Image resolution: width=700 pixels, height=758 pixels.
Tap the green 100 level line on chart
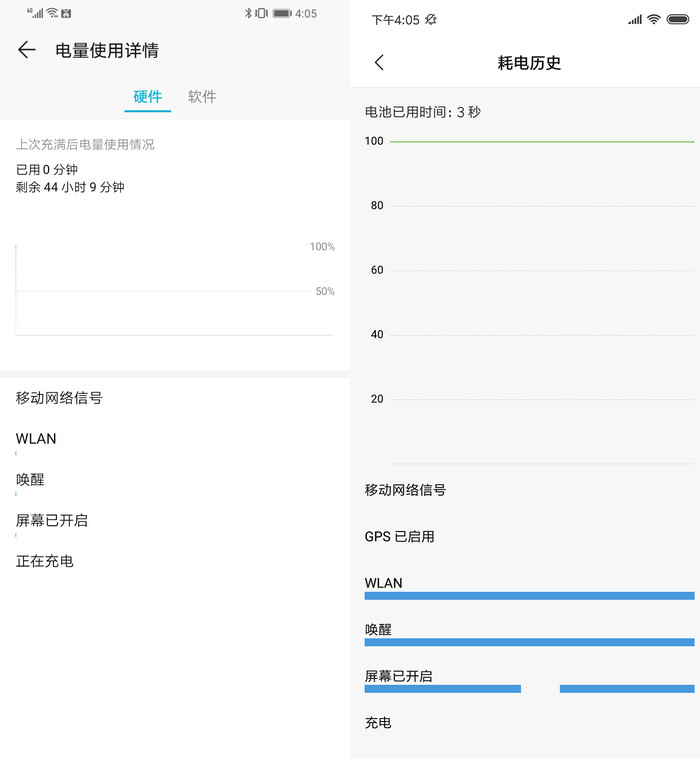point(542,142)
